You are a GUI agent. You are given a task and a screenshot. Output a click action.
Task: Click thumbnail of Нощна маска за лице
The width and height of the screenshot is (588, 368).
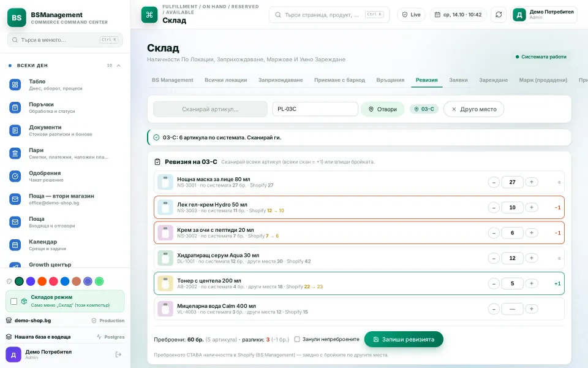(165, 182)
